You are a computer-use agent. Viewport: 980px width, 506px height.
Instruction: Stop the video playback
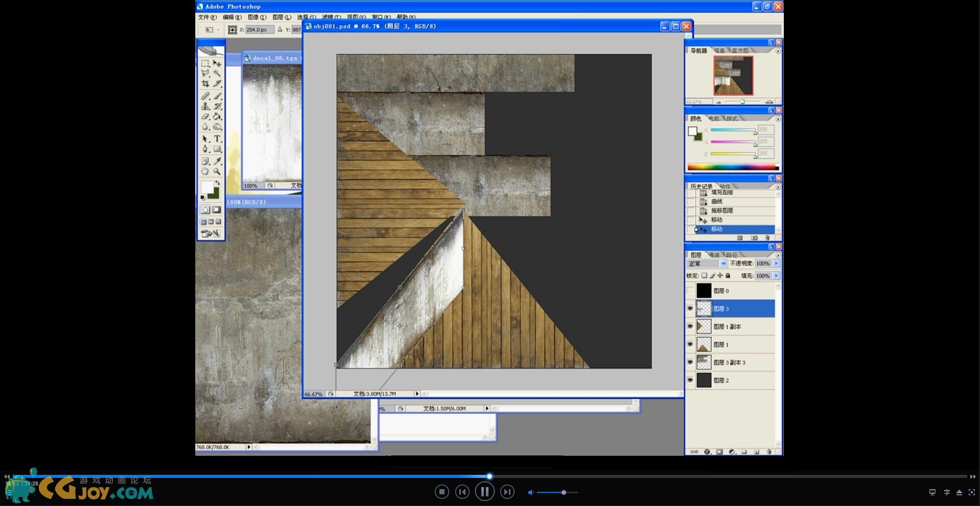click(x=442, y=492)
